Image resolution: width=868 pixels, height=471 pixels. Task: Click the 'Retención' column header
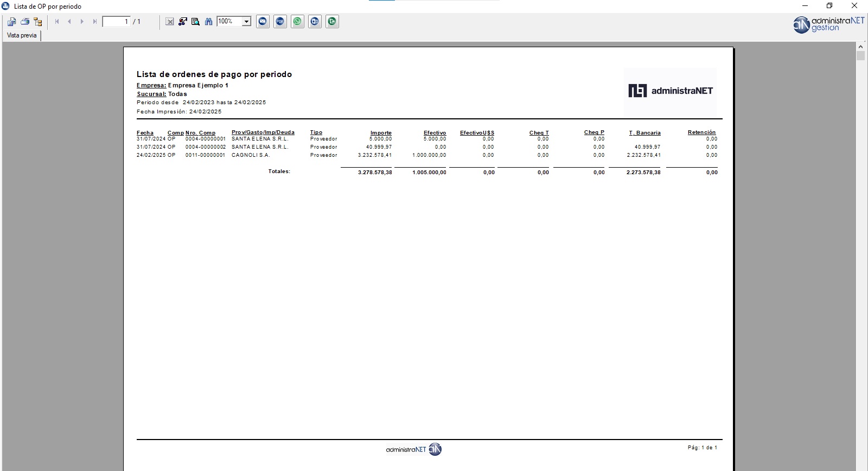click(701, 132)
